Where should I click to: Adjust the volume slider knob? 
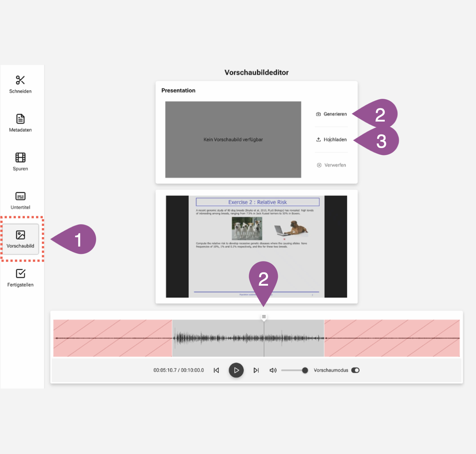tap(305, 370)
